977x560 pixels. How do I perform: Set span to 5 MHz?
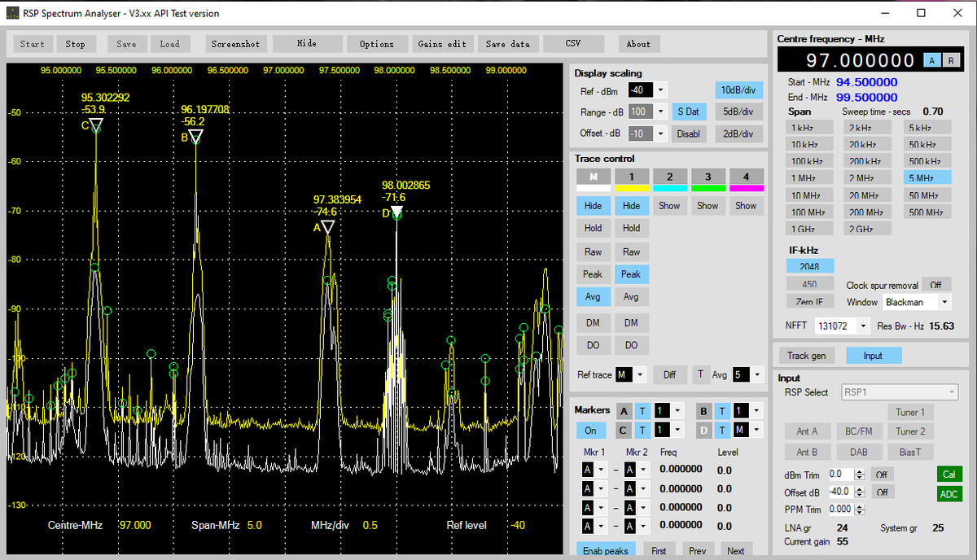[927, 178]
